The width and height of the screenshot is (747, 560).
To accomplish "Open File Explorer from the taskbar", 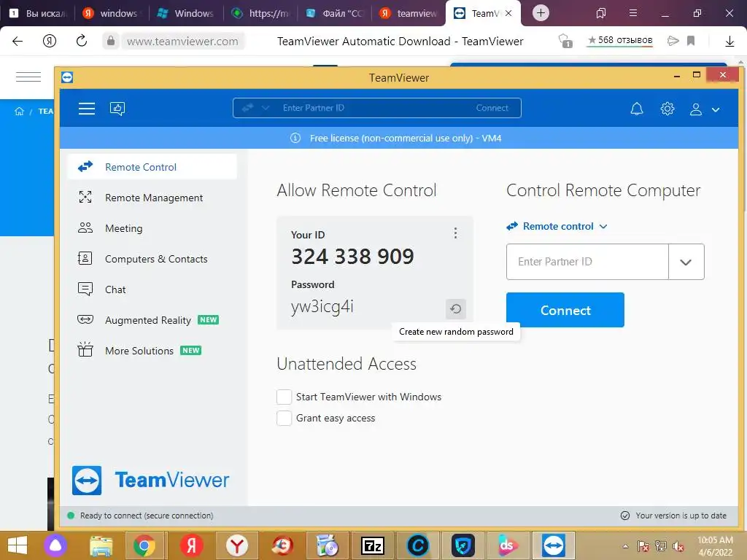I will pos(101,545).
